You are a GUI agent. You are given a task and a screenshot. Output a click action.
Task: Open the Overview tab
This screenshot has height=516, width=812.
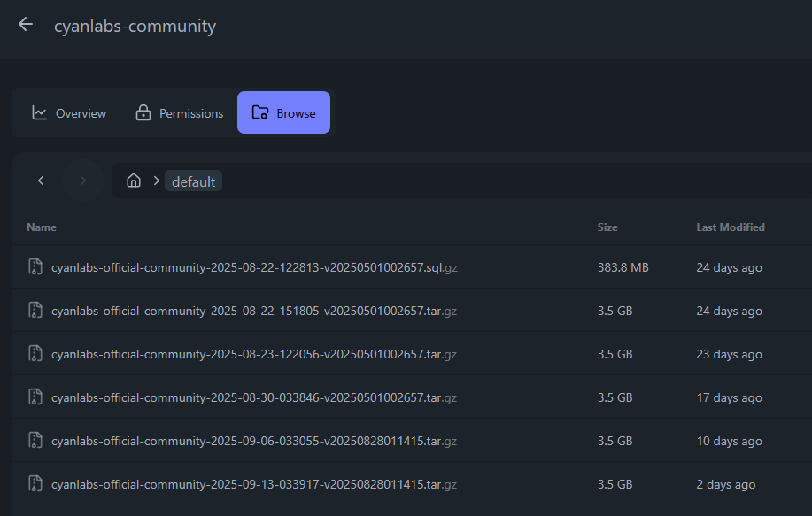point(69,112)
